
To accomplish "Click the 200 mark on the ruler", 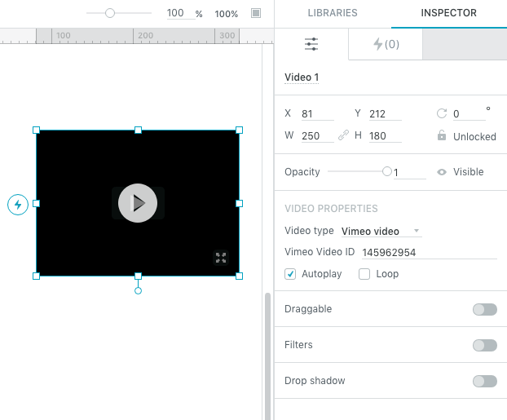I will 146,35.
